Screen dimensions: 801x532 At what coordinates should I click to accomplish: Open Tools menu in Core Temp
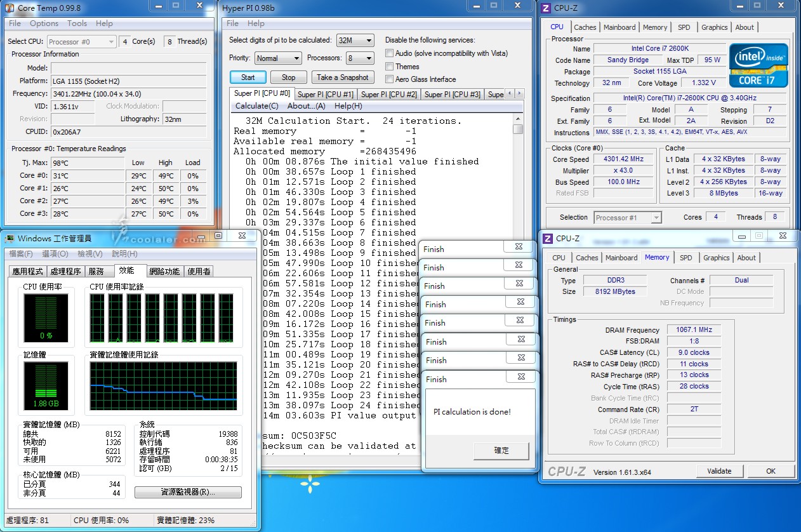click(x=77, y=23)
